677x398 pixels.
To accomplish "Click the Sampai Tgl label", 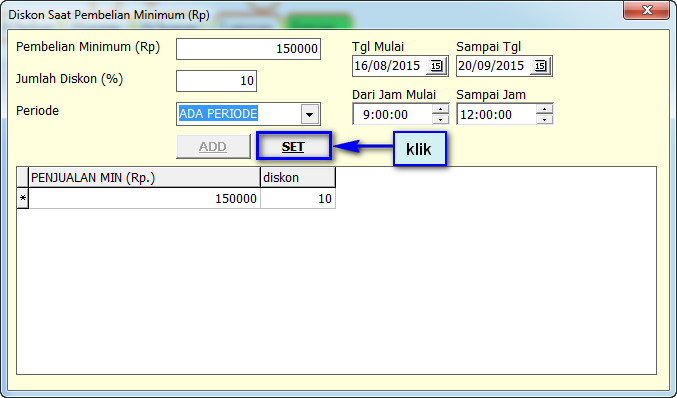I will tap(489, 47).
